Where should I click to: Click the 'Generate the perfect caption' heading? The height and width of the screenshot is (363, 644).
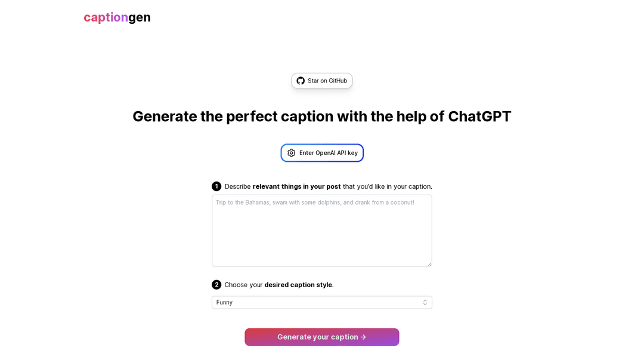coord(322,116)
